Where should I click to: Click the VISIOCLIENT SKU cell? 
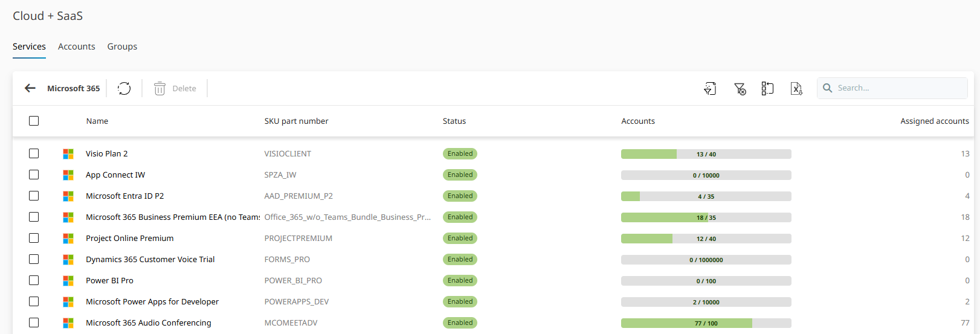[x=288, y=153]
